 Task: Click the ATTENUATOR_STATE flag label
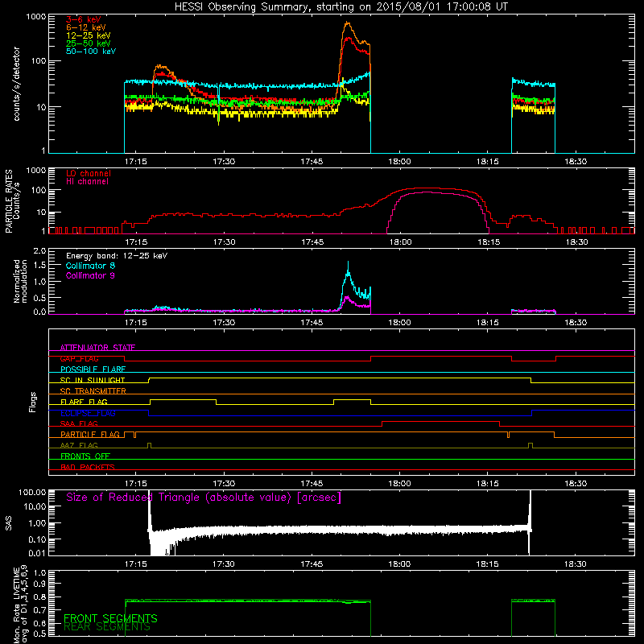point(97,348)
